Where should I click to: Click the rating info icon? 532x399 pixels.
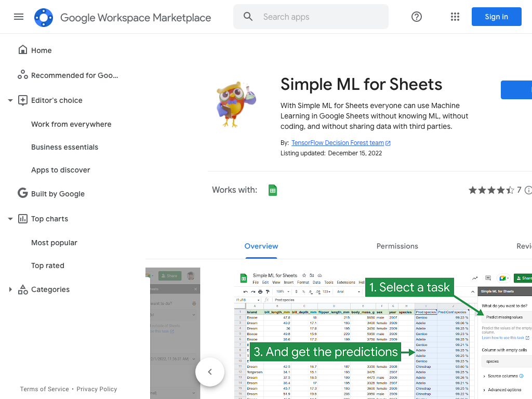pyautogui.click(x=528, y=190)
